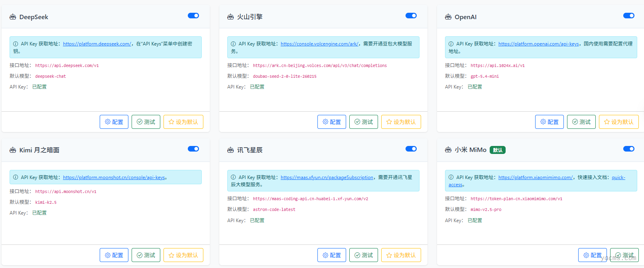This screenshot has height=268, width=644.
Task: Click 已配置 status on the OpenAI card
Action: point(475,87)
